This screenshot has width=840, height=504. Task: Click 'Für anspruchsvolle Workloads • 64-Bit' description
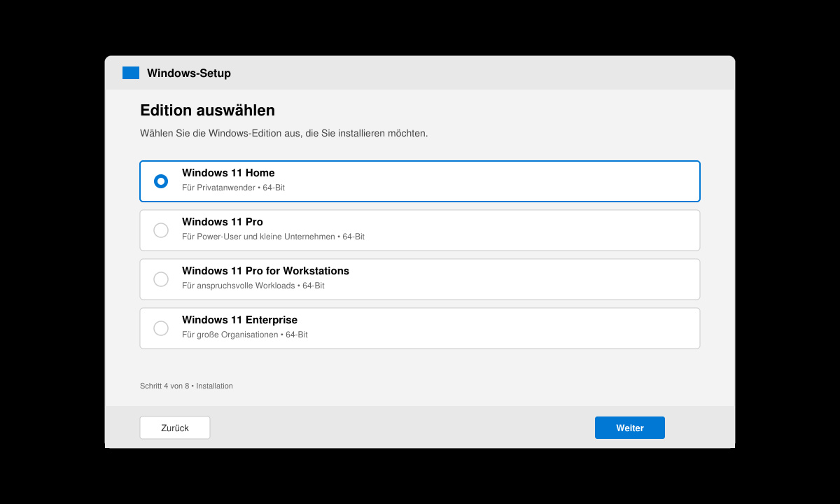tap(253, 286)
